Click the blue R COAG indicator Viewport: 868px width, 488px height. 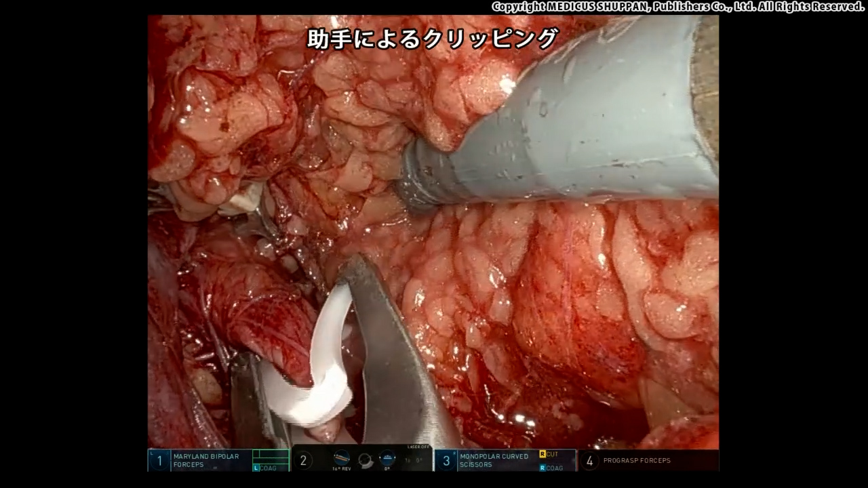click(x=551, y=468)
